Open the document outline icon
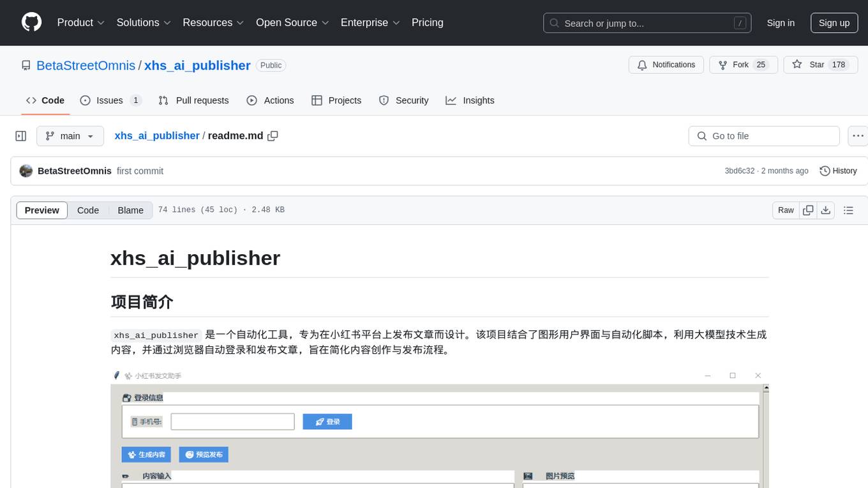 848,210
